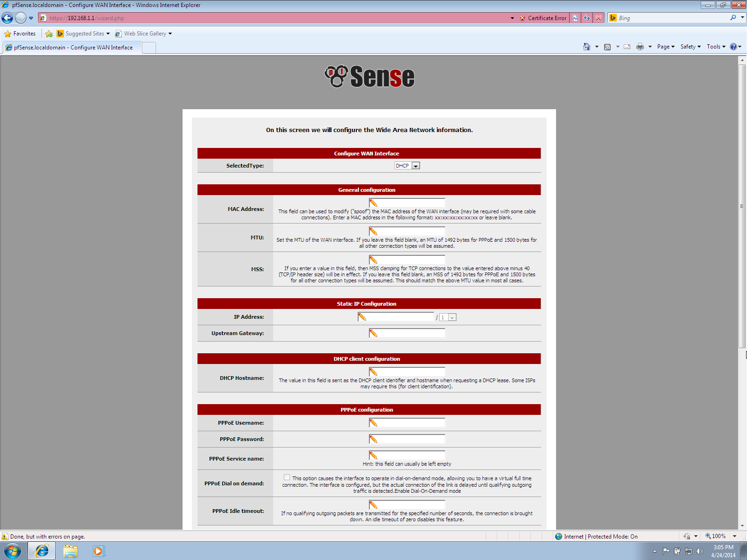Viewport: 747px width, 560px height.
Task: Click the page error warning icon in status bar
Action: [x=5, y=537]
